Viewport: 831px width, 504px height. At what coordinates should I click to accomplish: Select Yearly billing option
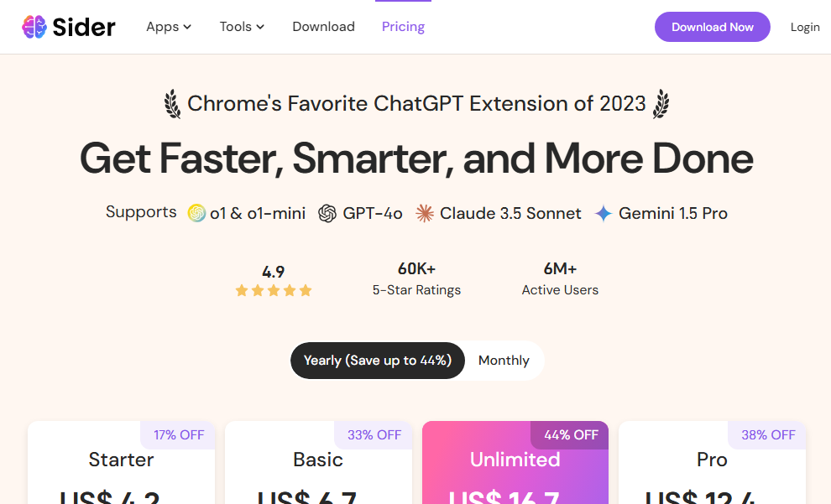(x=378, y=361)
